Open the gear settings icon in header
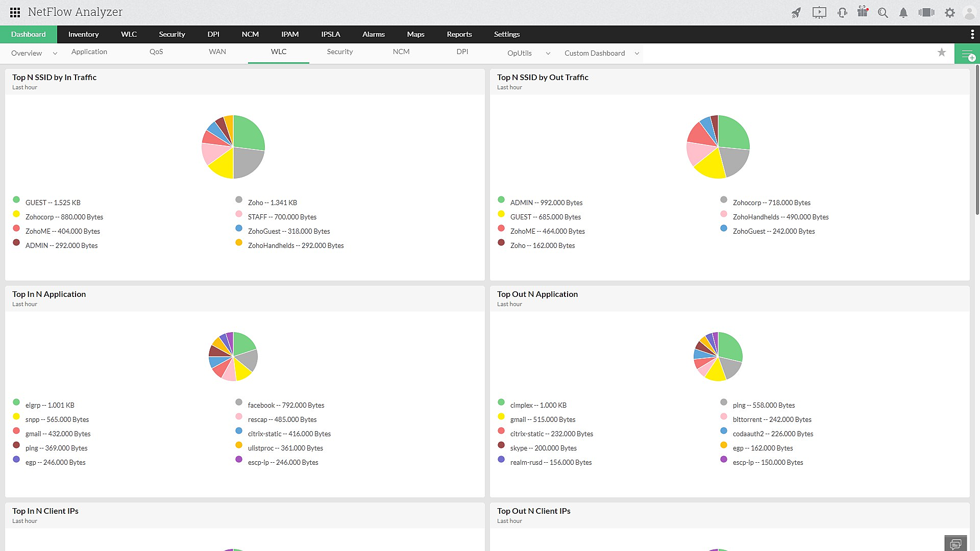Image resolution: width=980 pixels, height=551 pixels. pyautogui.click(x=950, y=13)
